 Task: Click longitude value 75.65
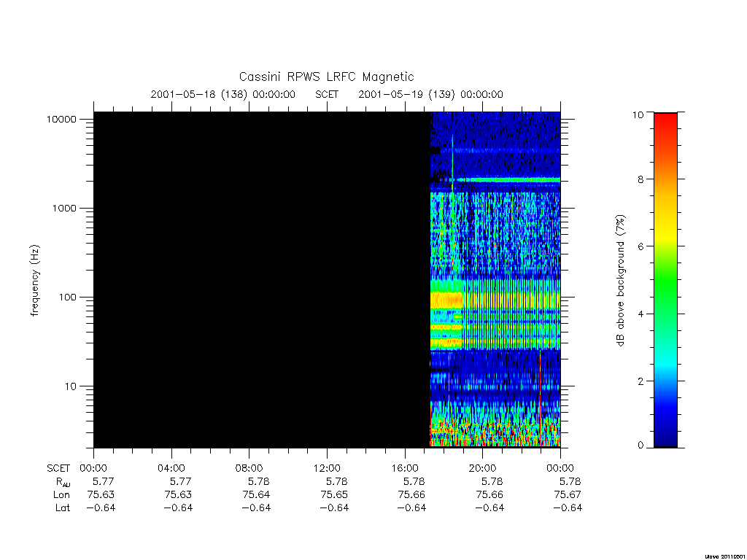(x=334, y=495)
